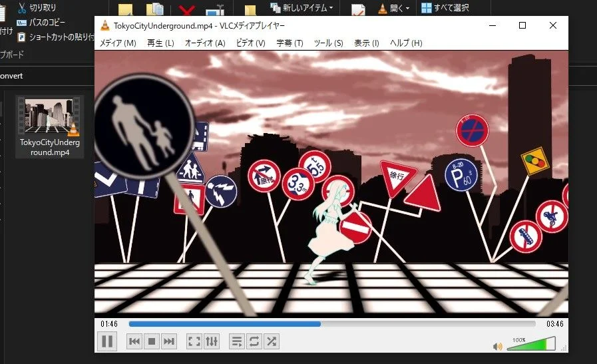Open 新しいアイテム dropdown in Explorer
597x364 pixels.
click(302, 7)
